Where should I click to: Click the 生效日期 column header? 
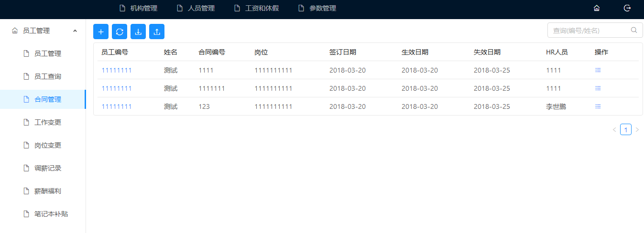point(415,52)
